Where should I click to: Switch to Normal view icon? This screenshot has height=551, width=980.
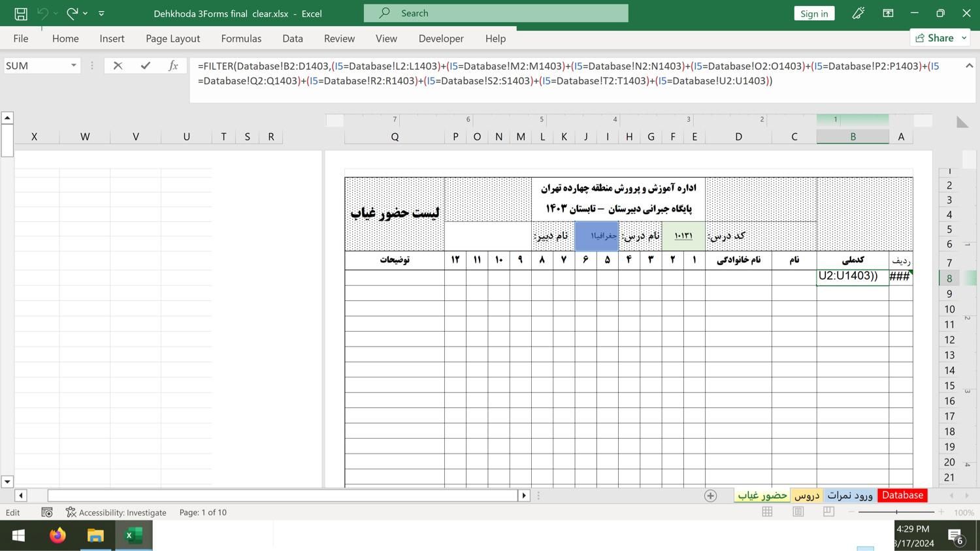pos(767,512)
